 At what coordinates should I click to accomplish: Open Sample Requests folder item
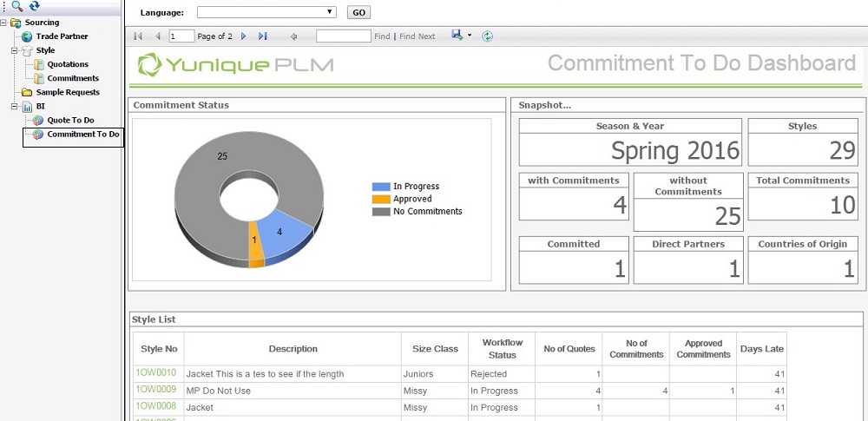point(68,92)
